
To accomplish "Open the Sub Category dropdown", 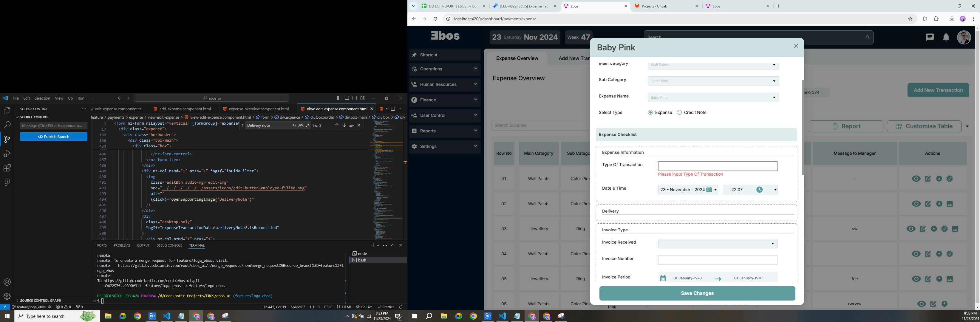I will [713, 81].
